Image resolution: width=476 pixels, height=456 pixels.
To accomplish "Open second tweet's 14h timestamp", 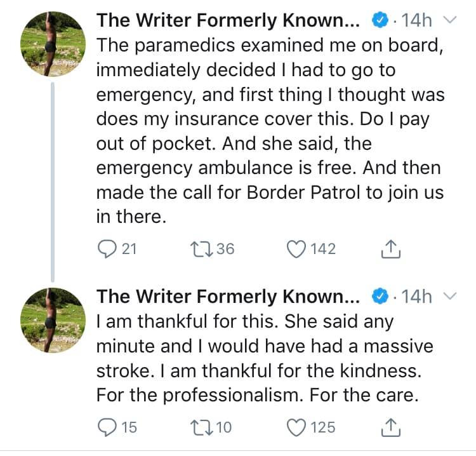I will click(x=417, y=296).
